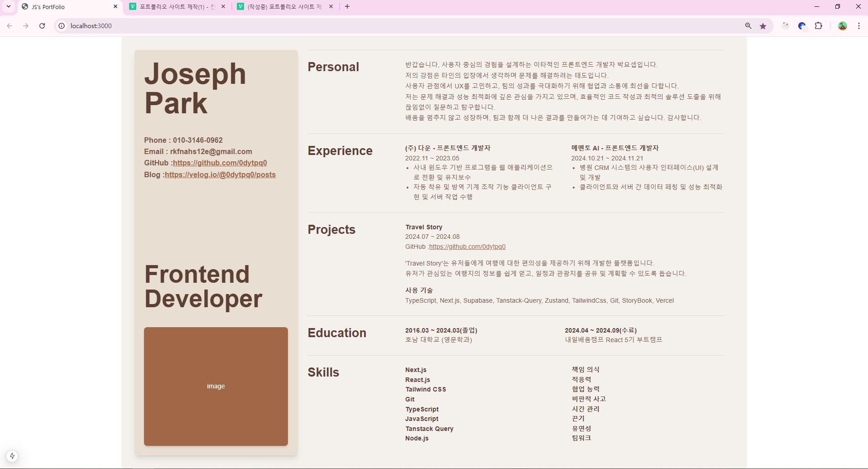Close the 포트폴리오 사이트 제작(1) tab

[223, 6]
